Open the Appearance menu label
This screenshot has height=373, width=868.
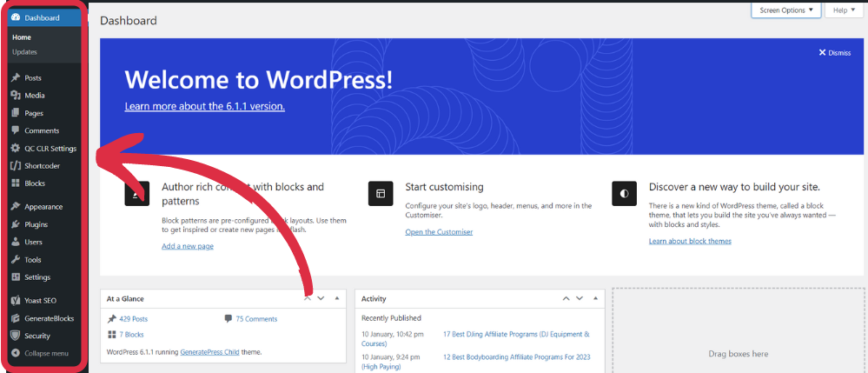[43, 207]
